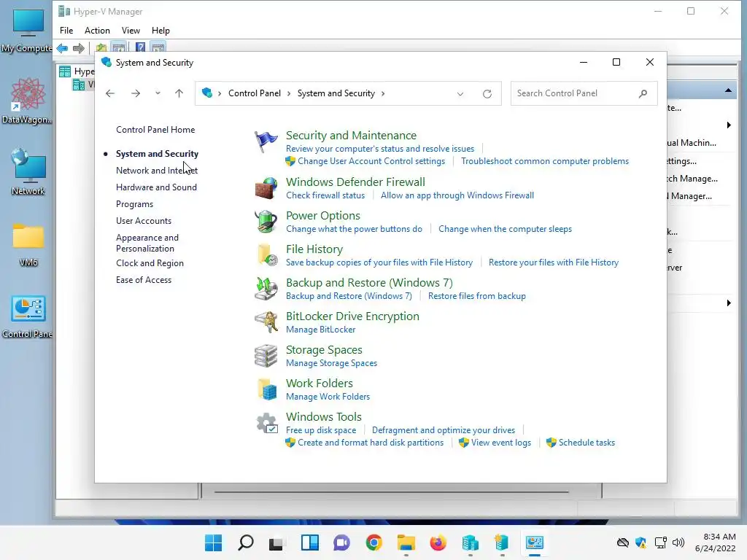
Task: Open Ease of Access in sidebar
Action: click(x=144, y=280)
